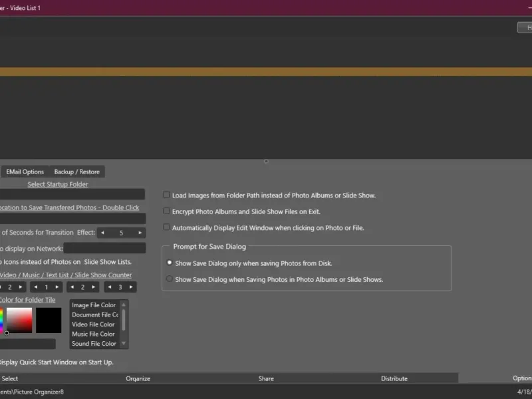Click Location to Save Transfered Photos link

click(x=70, y=207)
